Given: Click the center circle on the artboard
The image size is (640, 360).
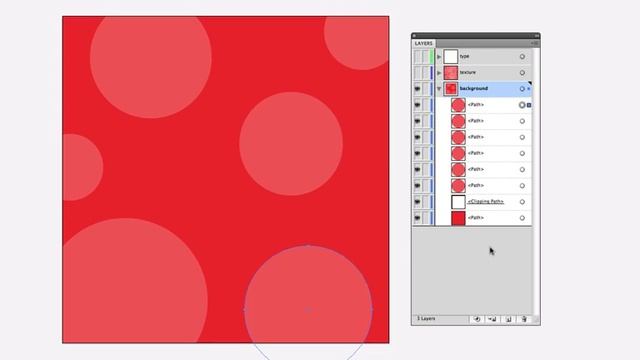Looking at the screenshot, I should 291,144.
